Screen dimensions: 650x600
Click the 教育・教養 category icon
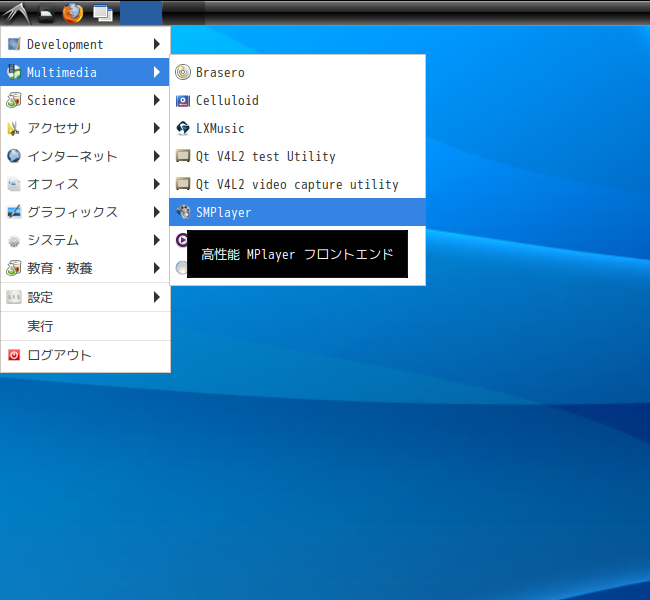[14, 268]
